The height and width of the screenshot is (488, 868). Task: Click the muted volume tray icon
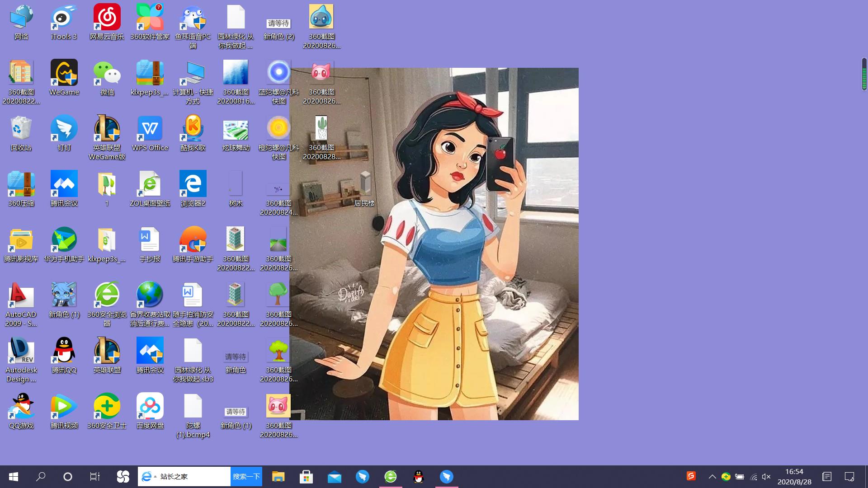point(766,477)
